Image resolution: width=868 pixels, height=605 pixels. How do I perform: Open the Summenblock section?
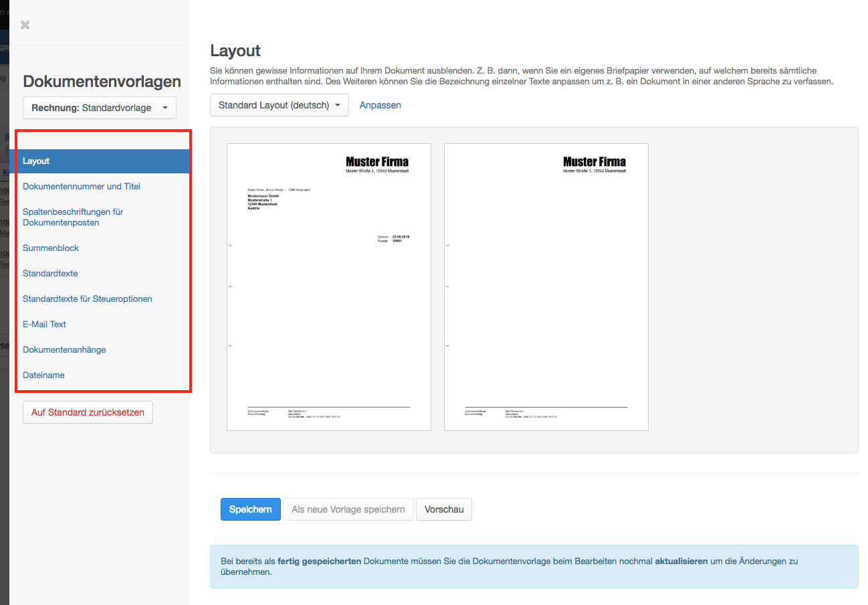click(x=51, y=248)
